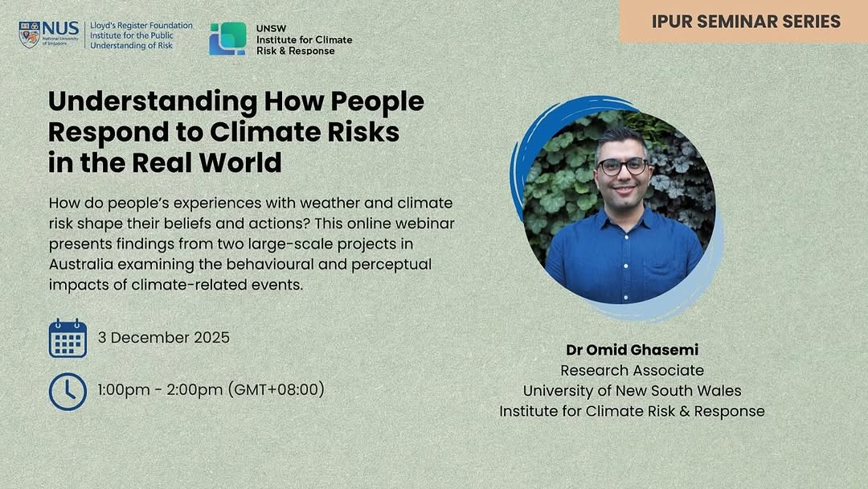Select the seminar title starting with Understanding
The height and width of the screenshot is (489, 868).
tap(235, 132)
